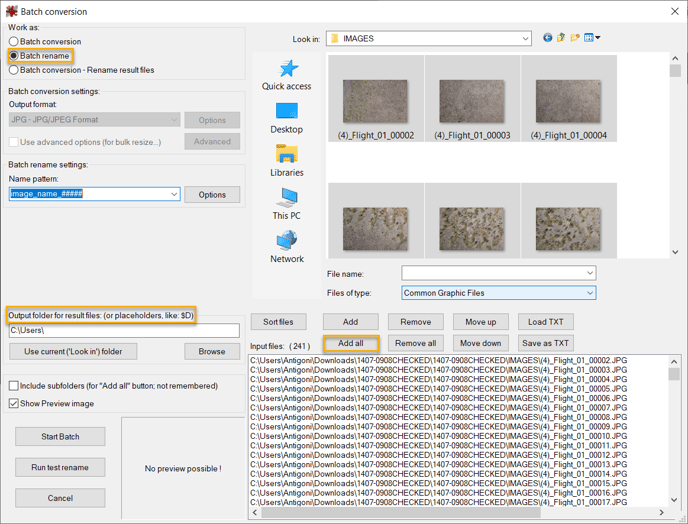688x524 pixels.
Task: Click Add all button
Action: click(x=351, y=343)
